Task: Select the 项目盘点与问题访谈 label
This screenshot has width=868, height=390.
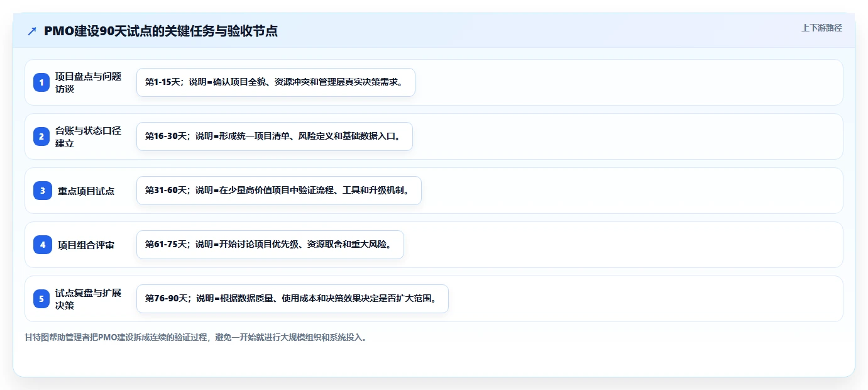Action: click(88, 82)
